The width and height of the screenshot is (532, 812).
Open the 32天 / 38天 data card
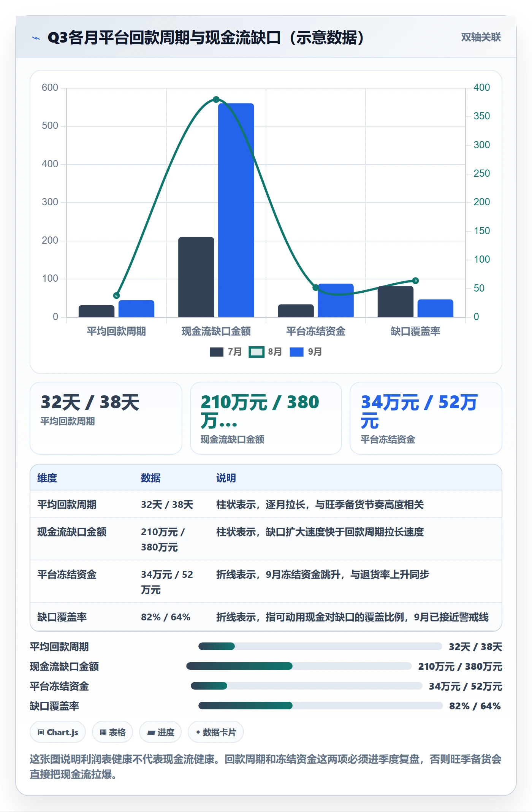[x=106, y=418]
